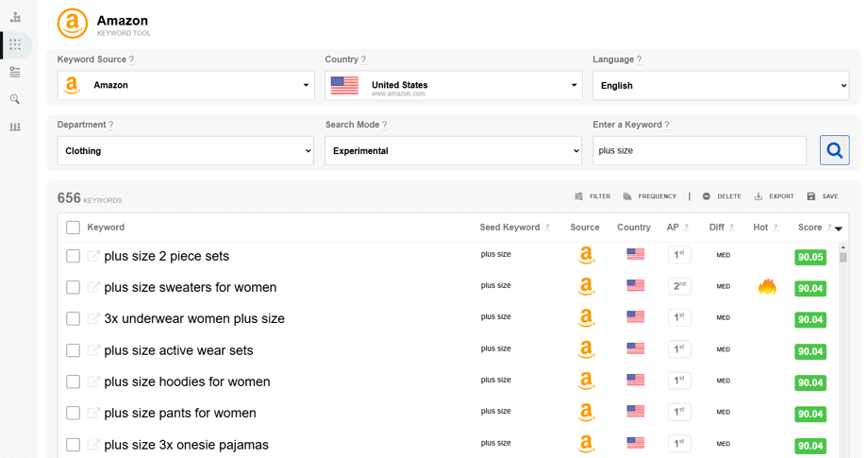
Task: Click keyword text plus size active wear sets
Action: (179, 350)
